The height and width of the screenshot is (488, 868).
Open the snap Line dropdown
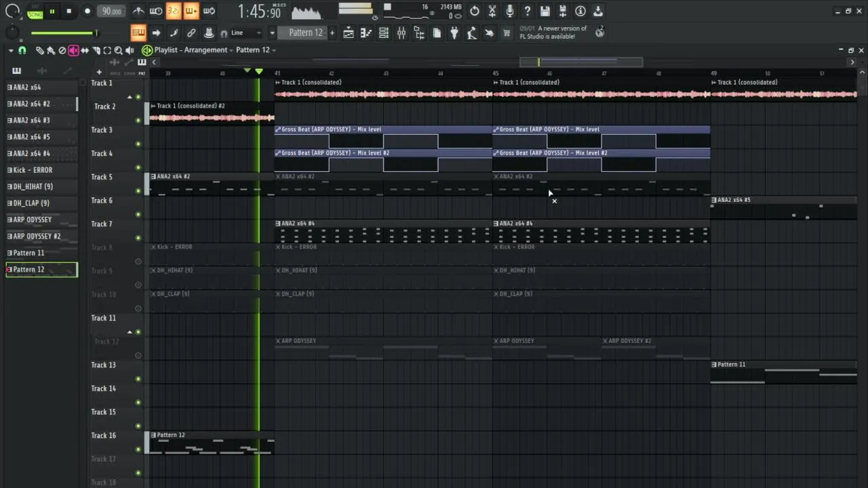245,33
